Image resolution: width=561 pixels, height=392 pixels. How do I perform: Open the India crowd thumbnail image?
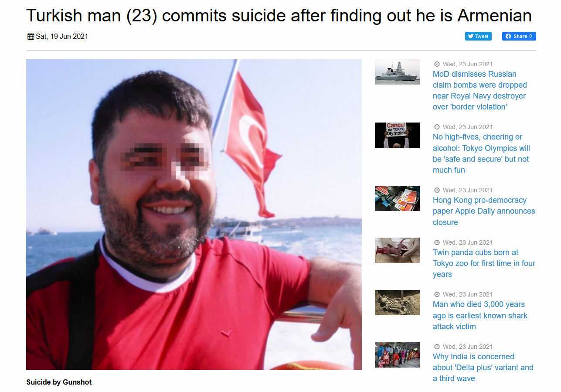[397, 355]
